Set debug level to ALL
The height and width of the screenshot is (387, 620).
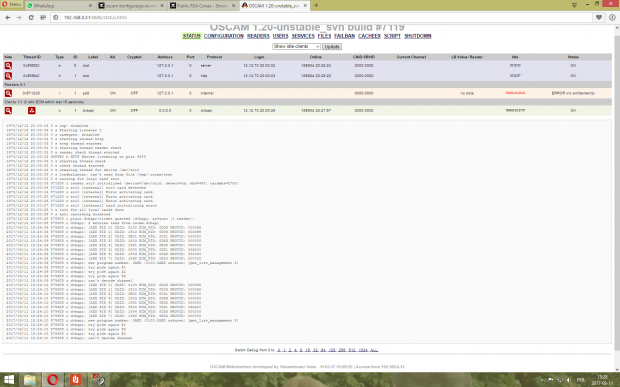374,350
